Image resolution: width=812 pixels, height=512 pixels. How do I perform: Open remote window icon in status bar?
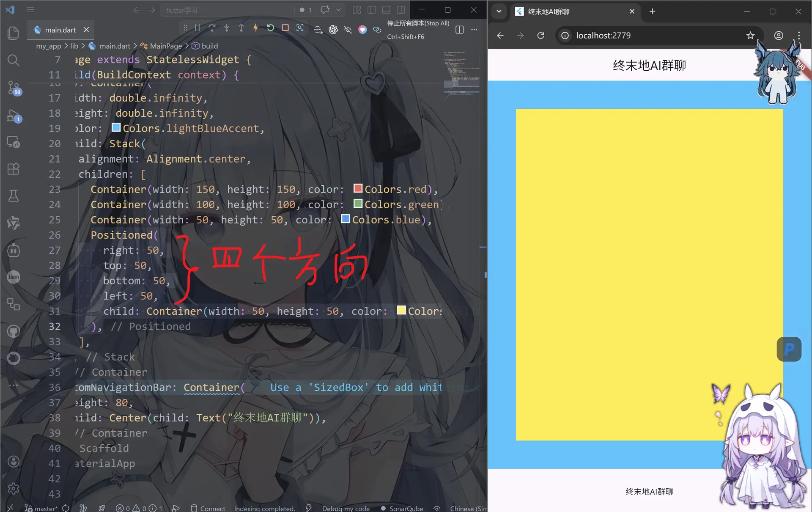[10, 508]
